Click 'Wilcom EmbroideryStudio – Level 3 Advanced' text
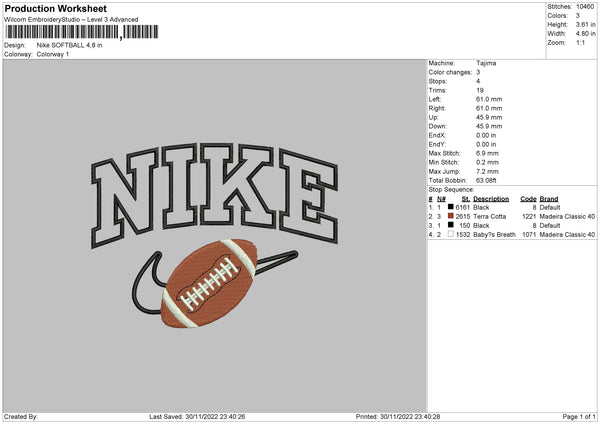The width and height of the screenshot is (600, 424). (71, 20)
